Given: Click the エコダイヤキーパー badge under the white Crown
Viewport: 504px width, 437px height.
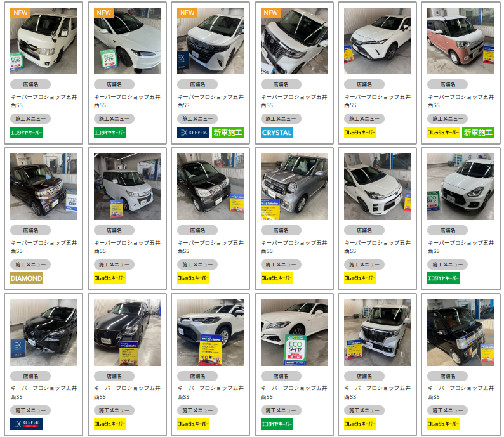Looking at the screenshot, I should coord(276,424).
